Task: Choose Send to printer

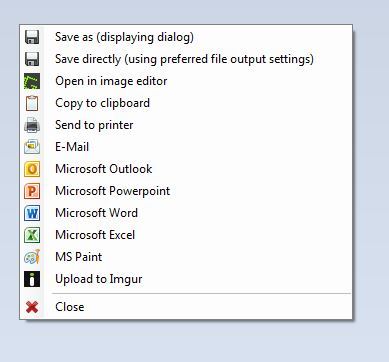Action: (94, 125)
